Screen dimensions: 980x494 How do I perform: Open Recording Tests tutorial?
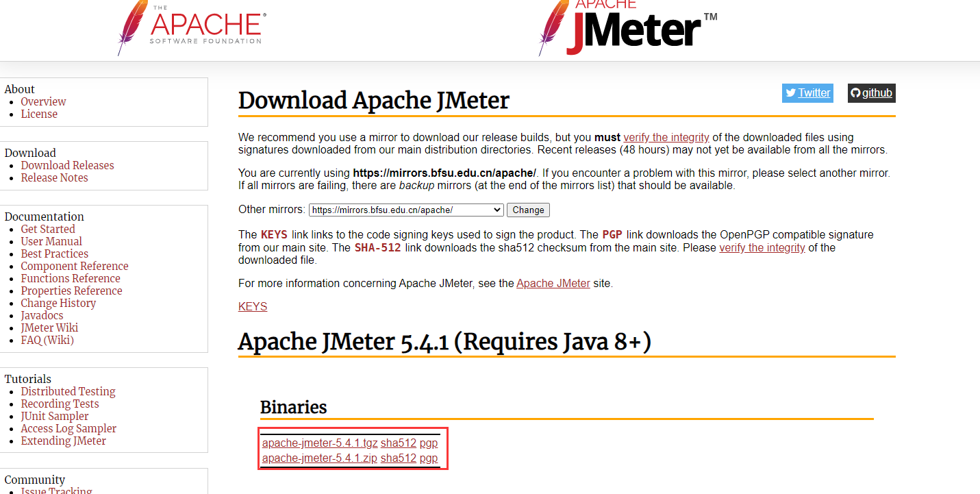tap(60, 404)
